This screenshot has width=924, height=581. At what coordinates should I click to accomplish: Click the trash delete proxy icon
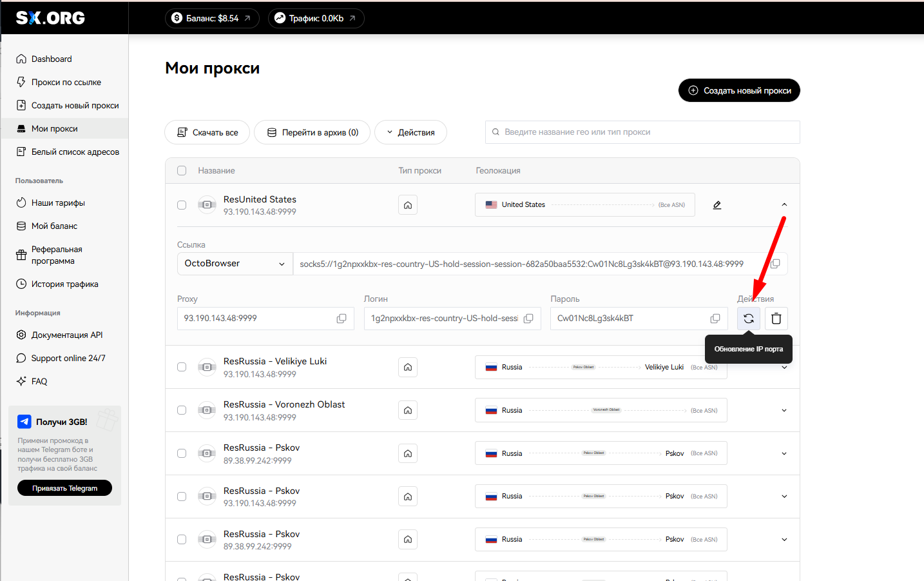pos(776,319)
